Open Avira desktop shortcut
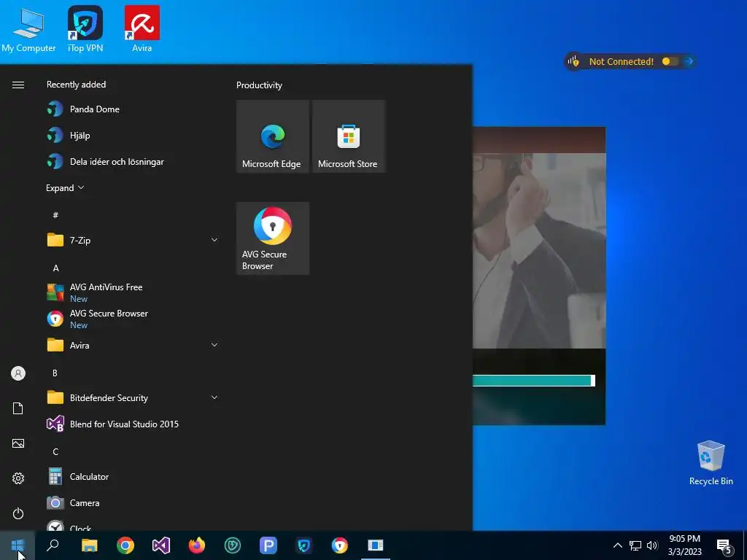This screenshot has width=747, height=560. [142, 29]
